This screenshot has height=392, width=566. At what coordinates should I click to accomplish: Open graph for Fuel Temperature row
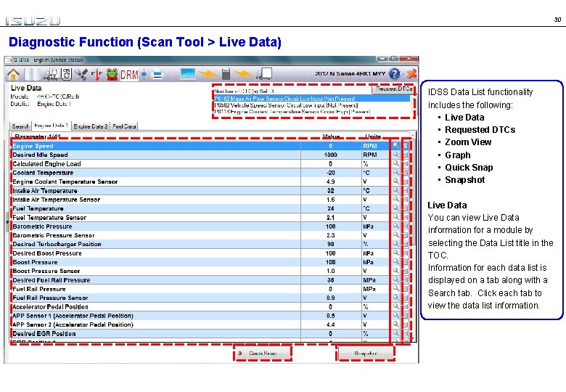[406, 208]
